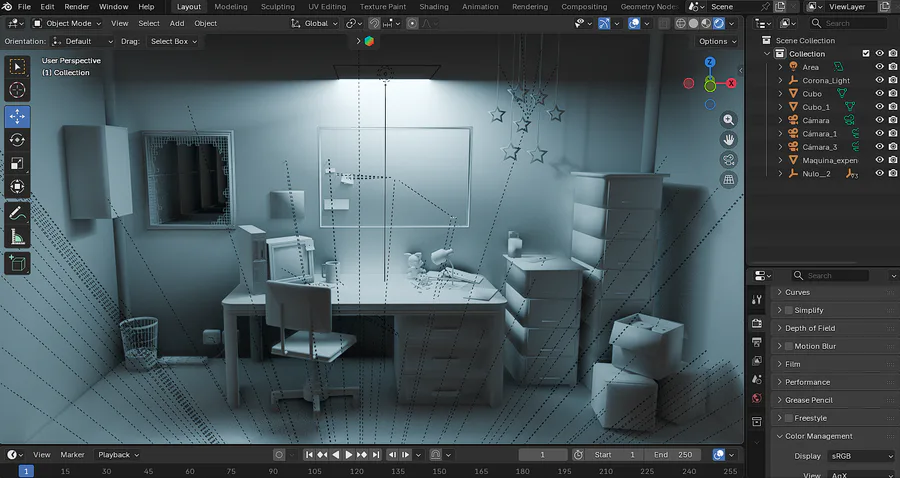Click the pan view hand icon
The image size is (900, 478).
point(728,140)
